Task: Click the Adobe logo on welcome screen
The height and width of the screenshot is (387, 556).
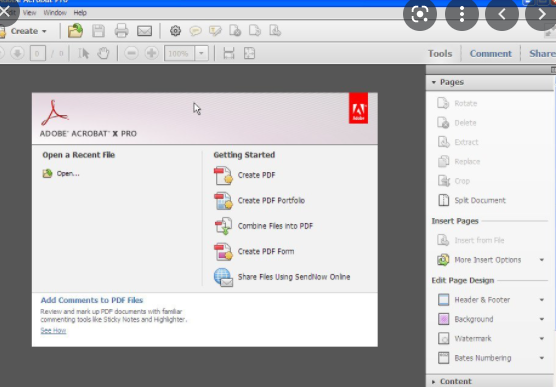Action: point(358,108)
